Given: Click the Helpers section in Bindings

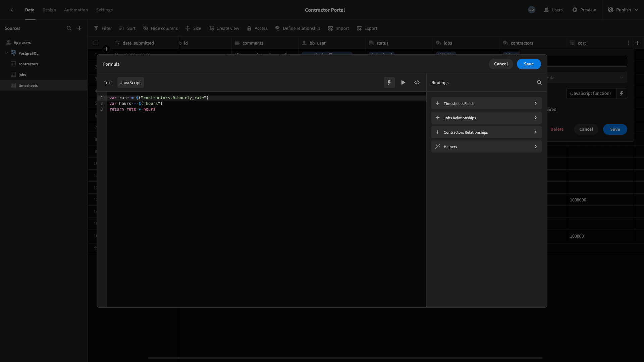Looking at the screenshot, I should 487,146.
